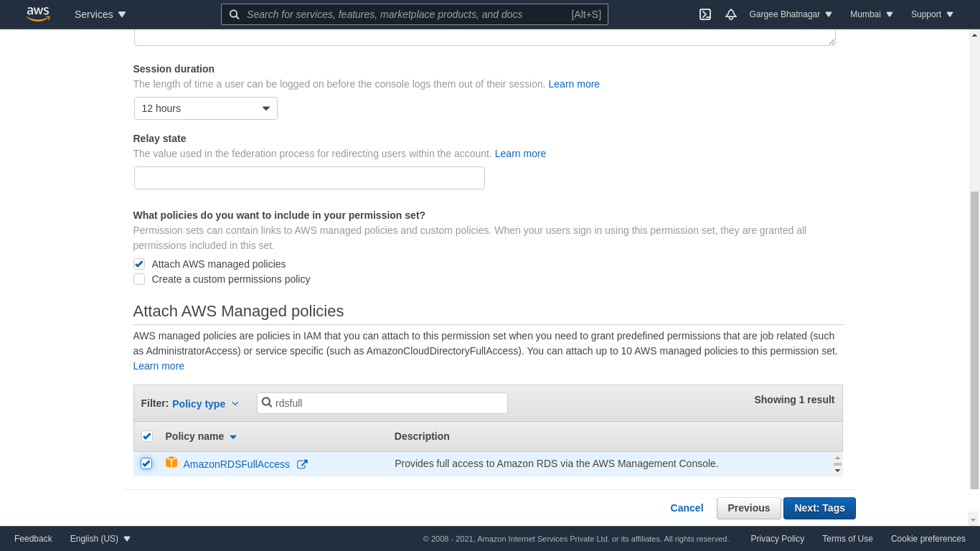This screenshot has width=980, height=551.
Task: Uncheck Attach AWS managed policies
Action: pos(139,264)
